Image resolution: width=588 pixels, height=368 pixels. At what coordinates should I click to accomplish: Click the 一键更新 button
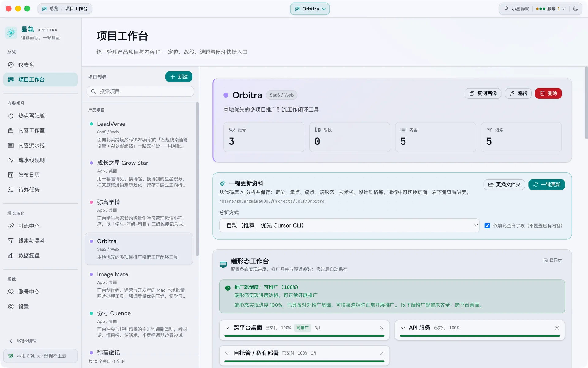point(547,185)
